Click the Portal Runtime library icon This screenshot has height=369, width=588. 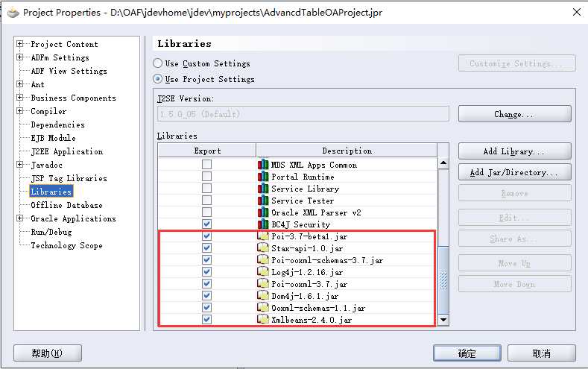[263, 176]
